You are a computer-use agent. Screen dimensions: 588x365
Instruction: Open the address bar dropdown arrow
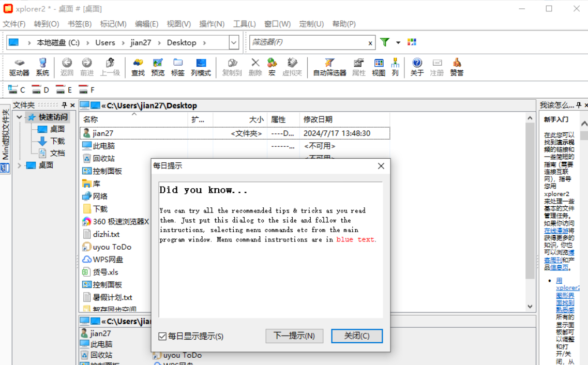pos(234,43)
